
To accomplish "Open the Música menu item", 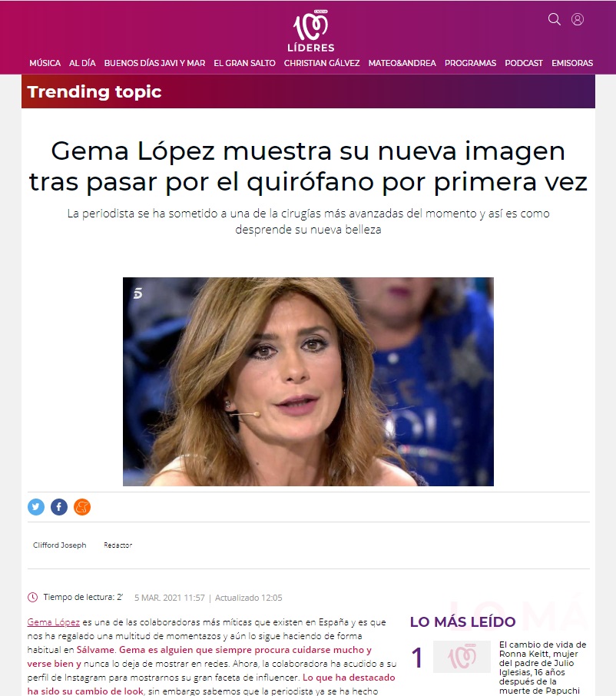I will point(45,63).
